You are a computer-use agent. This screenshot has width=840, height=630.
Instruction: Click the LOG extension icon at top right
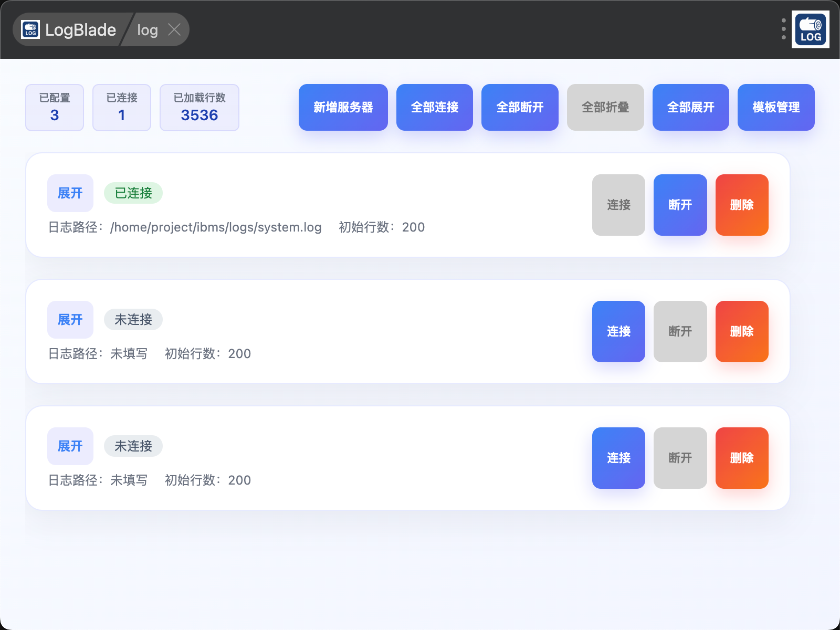pyautogui.click(x=810, y=30)
